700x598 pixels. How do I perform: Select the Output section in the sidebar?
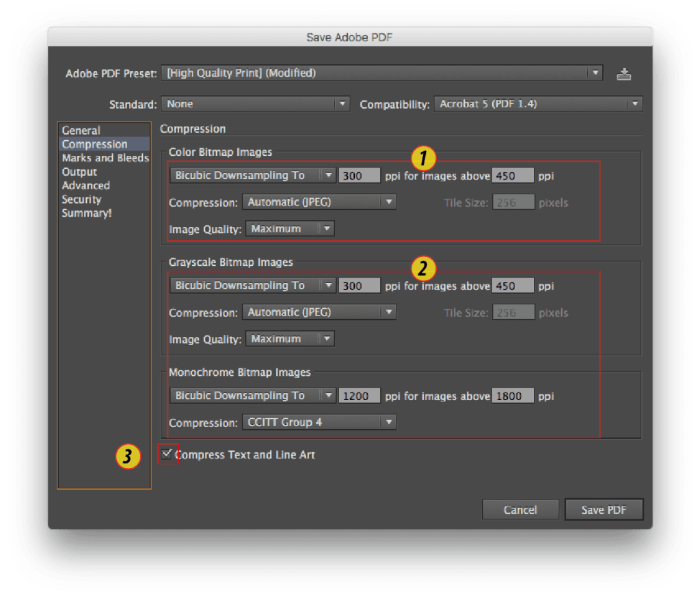pos(79,172)
